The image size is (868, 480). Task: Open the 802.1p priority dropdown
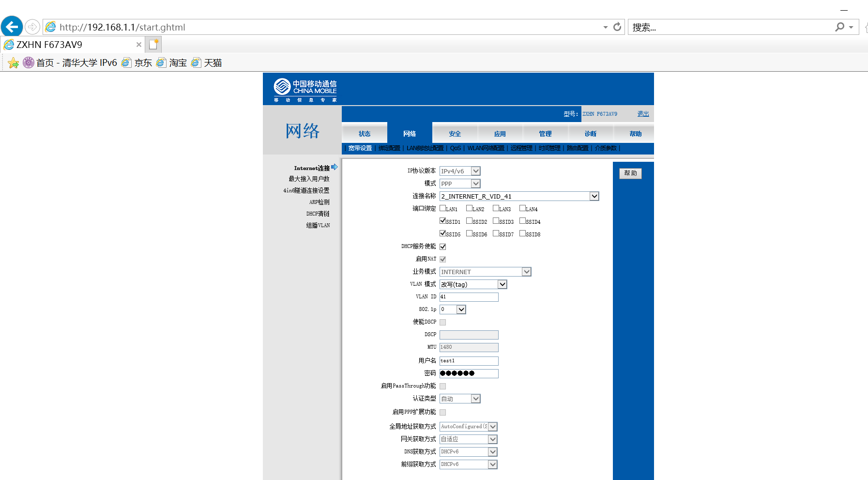pyautogui.click(x=453, y=310)
